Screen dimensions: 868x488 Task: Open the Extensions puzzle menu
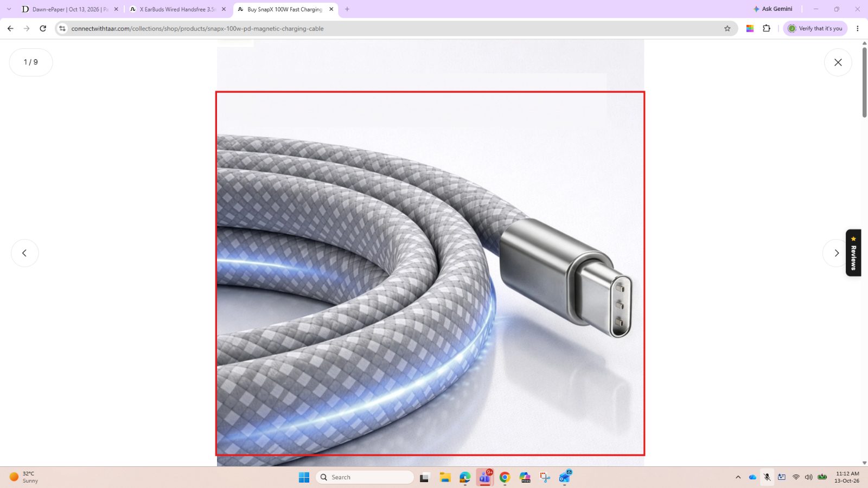767,29
